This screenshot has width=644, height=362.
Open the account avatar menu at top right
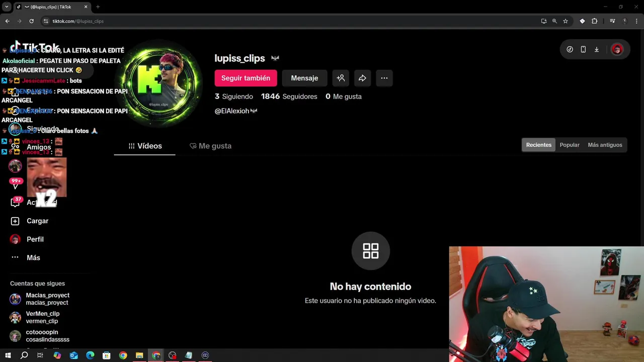click(x=617, y=49)
